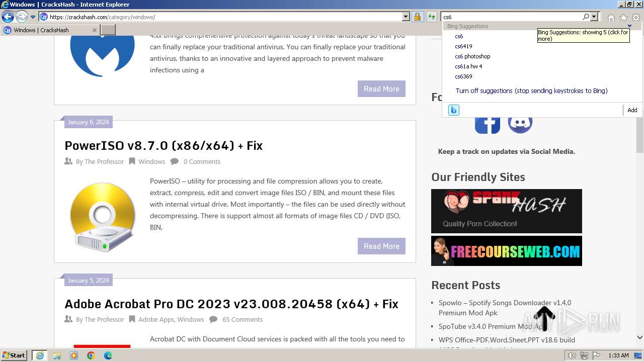Click the Bing provider icon

coord(454,110)
